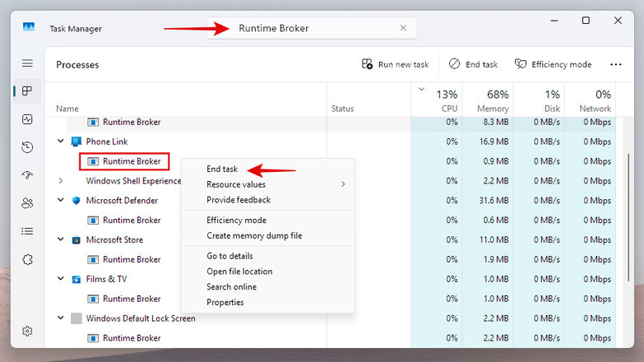Open the Details page in sidebar

27,231
